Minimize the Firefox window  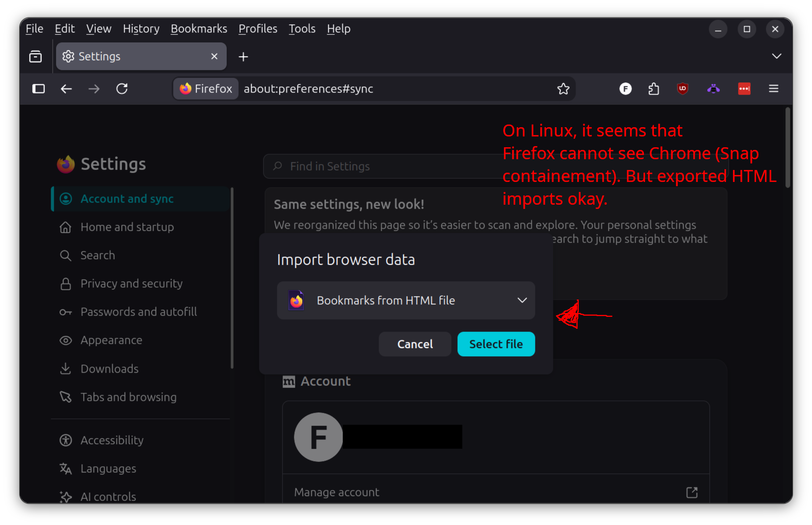718,29
